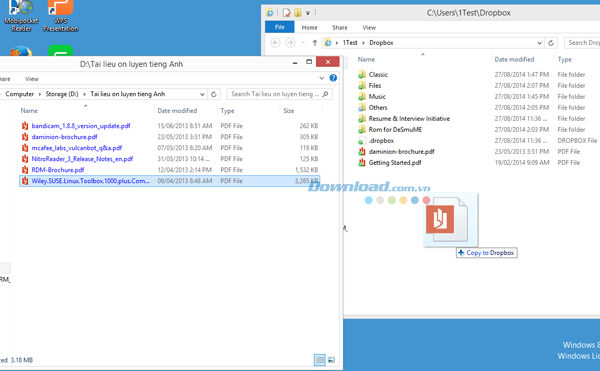Image resolution: width=600 pixels, height=371 pixels.
Task: Expand the ribbon in Tai lieu window
Action: click(321, 78)
